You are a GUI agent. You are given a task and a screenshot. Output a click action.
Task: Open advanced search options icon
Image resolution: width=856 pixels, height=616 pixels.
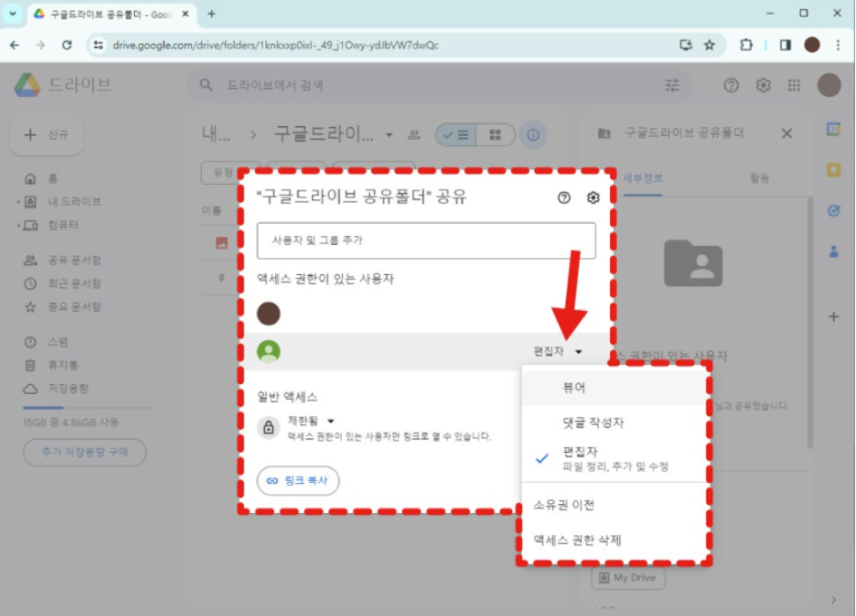coord(672,85)
